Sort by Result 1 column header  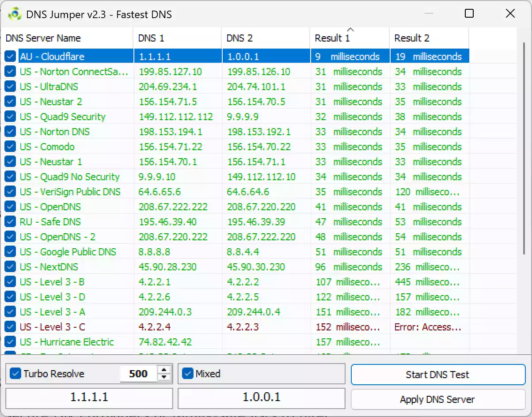(x=349, y=38)
